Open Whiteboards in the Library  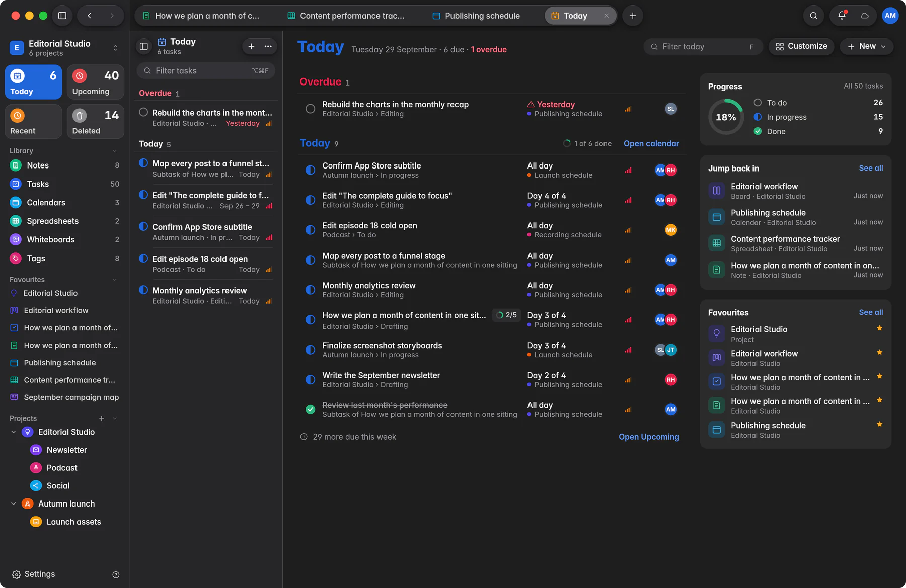(x=64, y=239)
